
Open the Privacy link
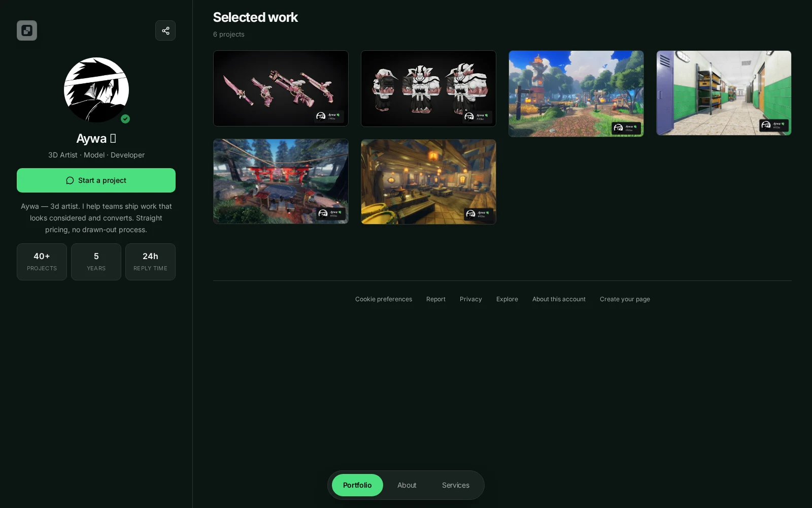pos(471,299)
